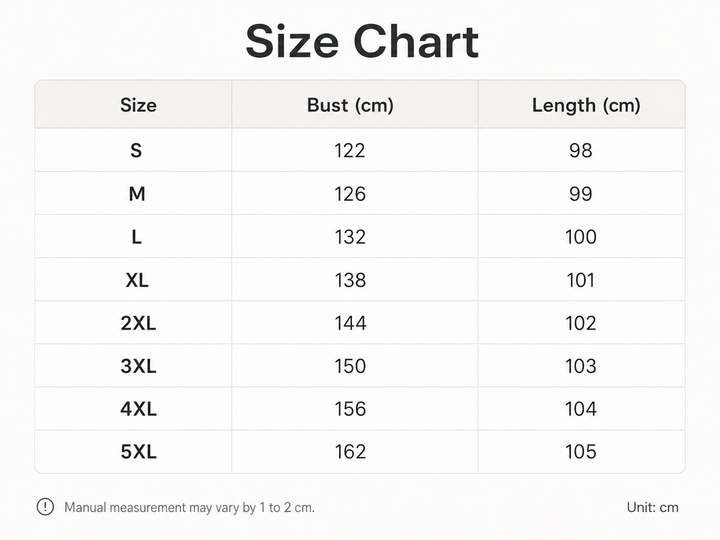Click length value 105
720x540 pixels.
580,452
